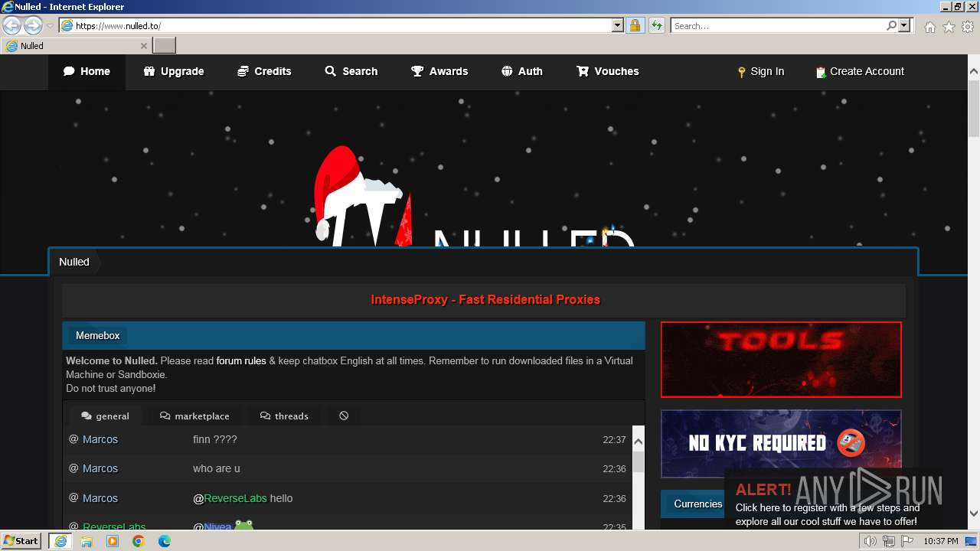
Task: Click the ReverseLabs username at 22:35
Action: coord(114,527)
